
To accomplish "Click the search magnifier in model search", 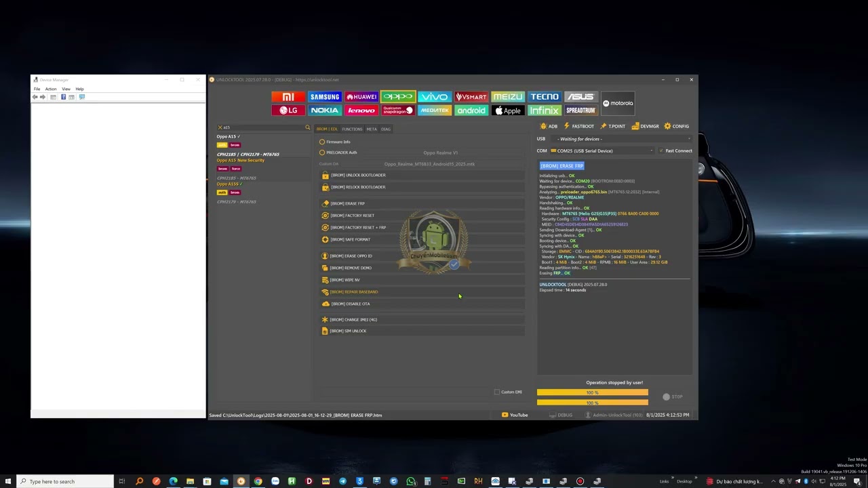I will click(307, 127).
